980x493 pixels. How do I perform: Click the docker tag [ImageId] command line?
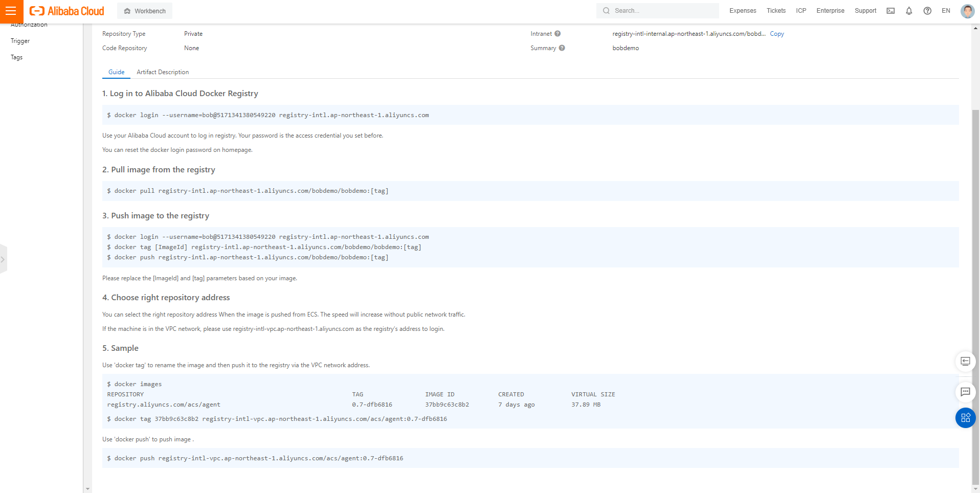[x=264, y=247]
